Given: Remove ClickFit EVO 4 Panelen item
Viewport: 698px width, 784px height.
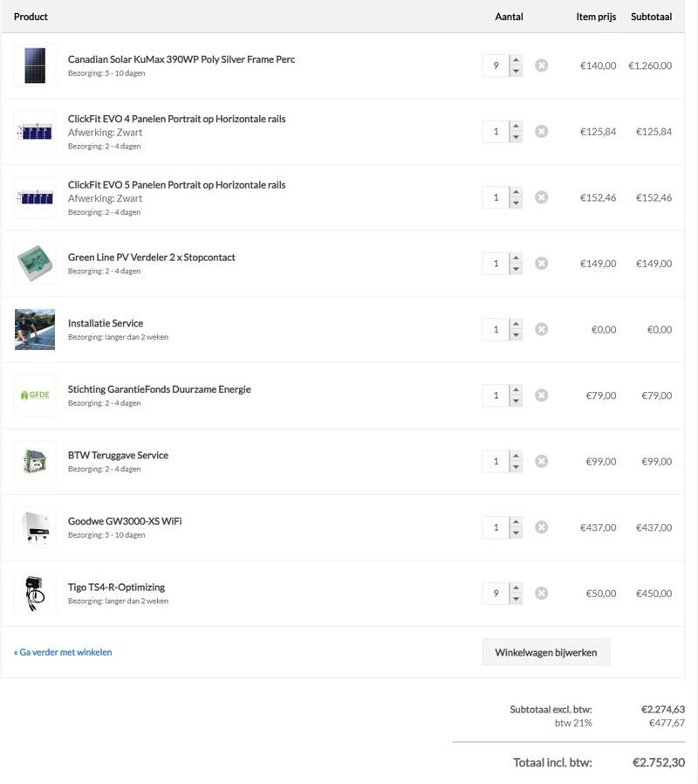Looking at the screenshot, I should tap(541, 132).
